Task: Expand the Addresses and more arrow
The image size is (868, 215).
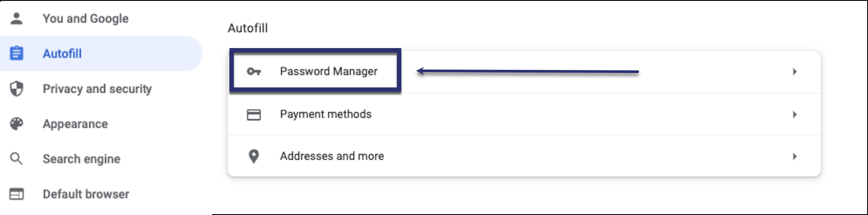Action: (x=795, y=156)
